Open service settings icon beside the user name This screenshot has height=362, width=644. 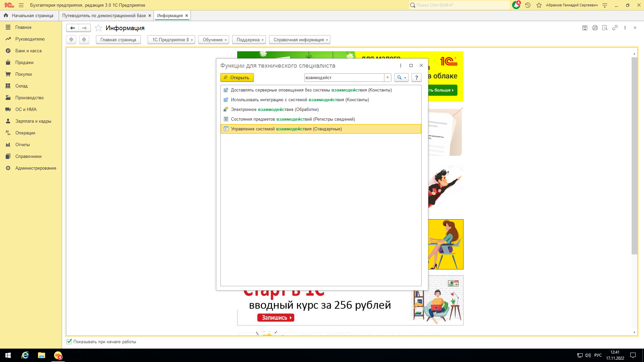tap(605, 5)
